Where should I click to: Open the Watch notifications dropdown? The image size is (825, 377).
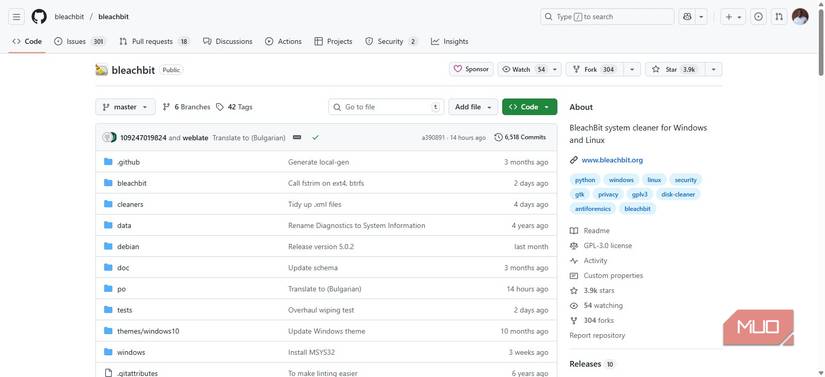[529, 69]
